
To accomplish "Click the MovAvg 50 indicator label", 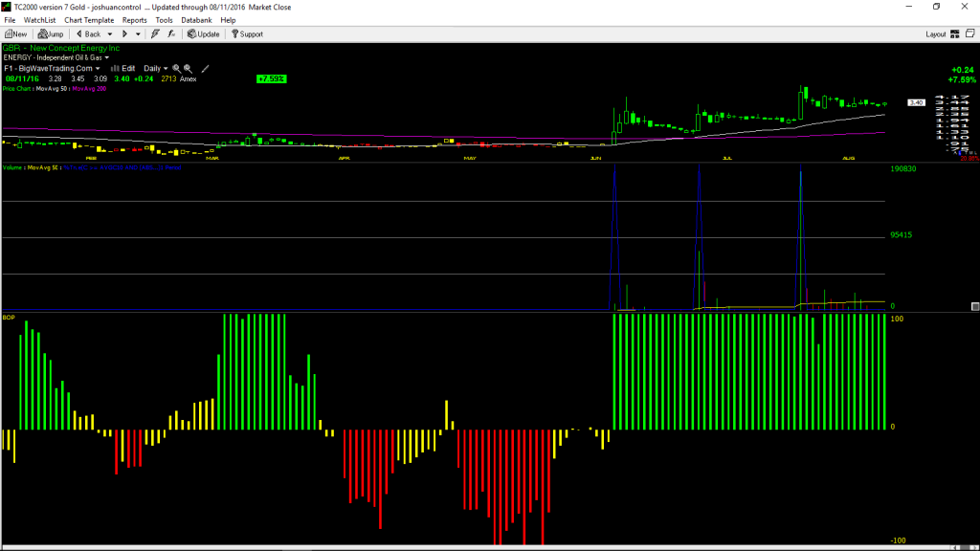I will pos(54,89).
